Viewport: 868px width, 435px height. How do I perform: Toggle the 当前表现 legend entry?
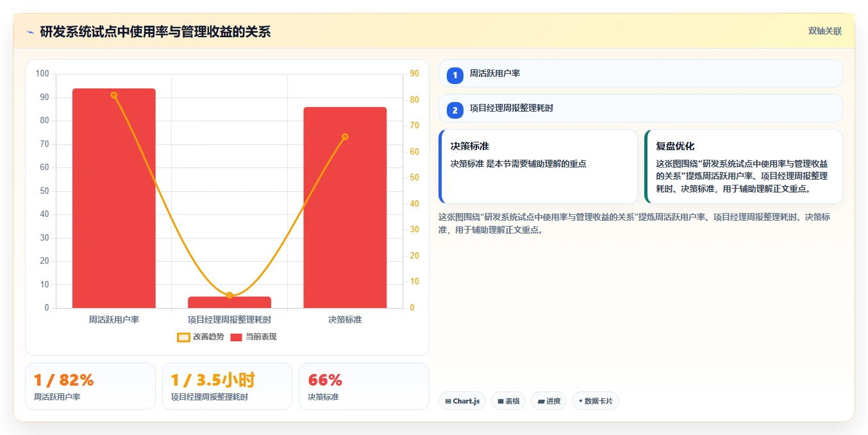click(x=253, y=337)
